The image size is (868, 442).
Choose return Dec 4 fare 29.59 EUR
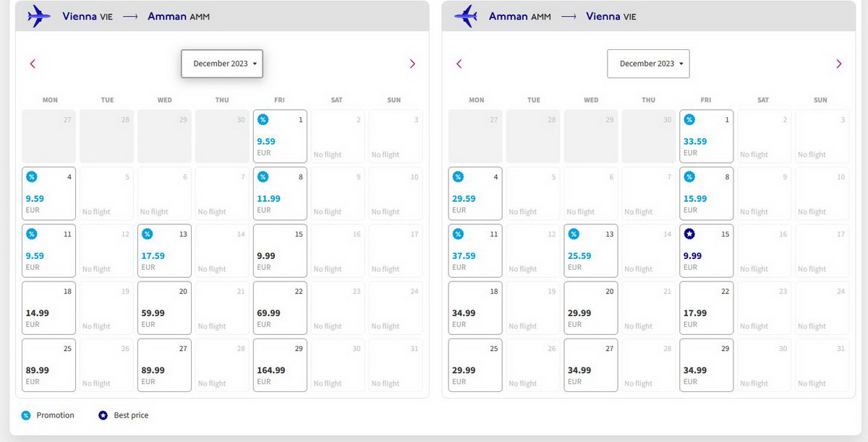pyautogui.click(x=475, y=194)
